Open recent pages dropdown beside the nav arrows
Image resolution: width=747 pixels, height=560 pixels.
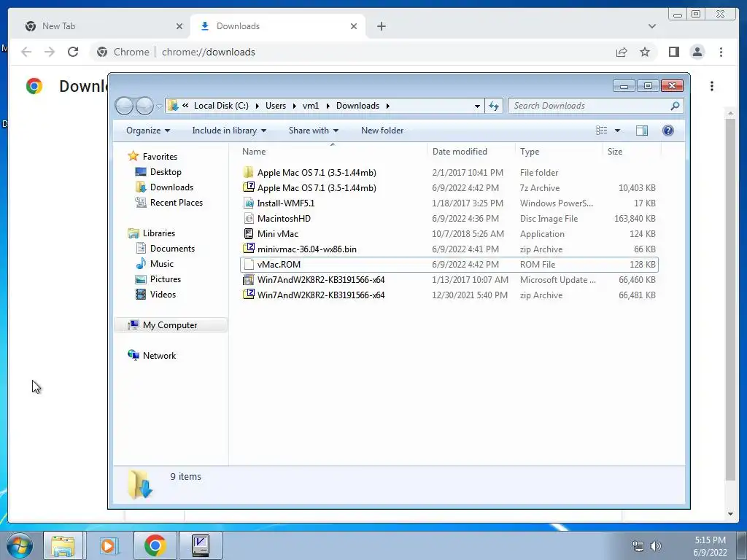[x=159, y=106]
